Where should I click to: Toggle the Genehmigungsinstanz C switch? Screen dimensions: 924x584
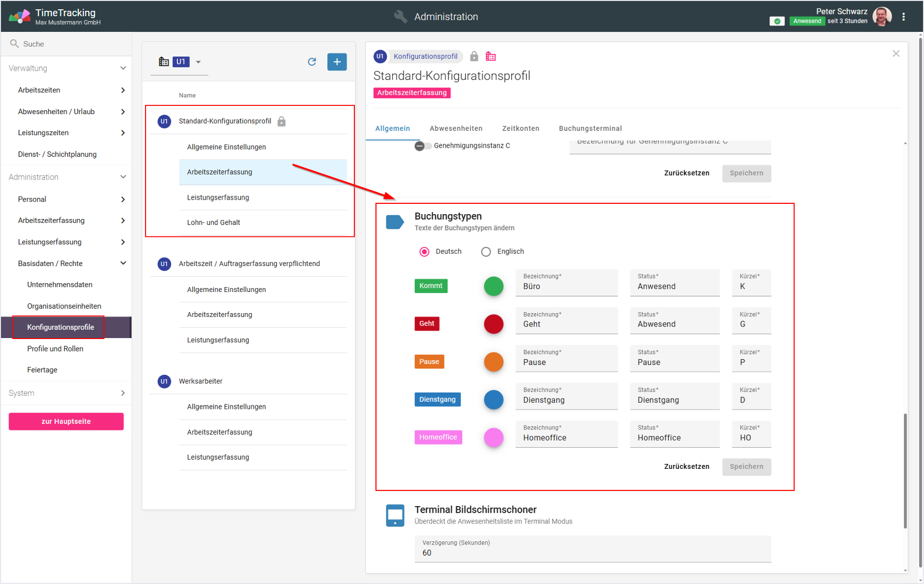[x=423, y=146]
